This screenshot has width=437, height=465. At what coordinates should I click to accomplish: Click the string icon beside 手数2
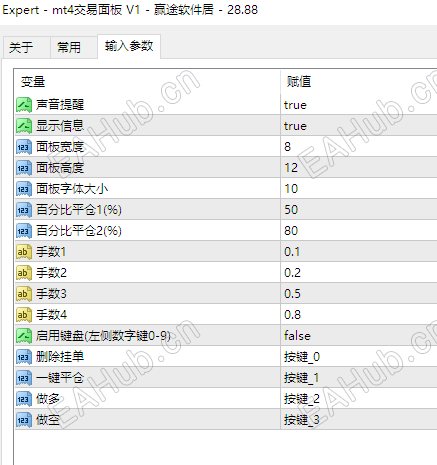tap(24, 273)
